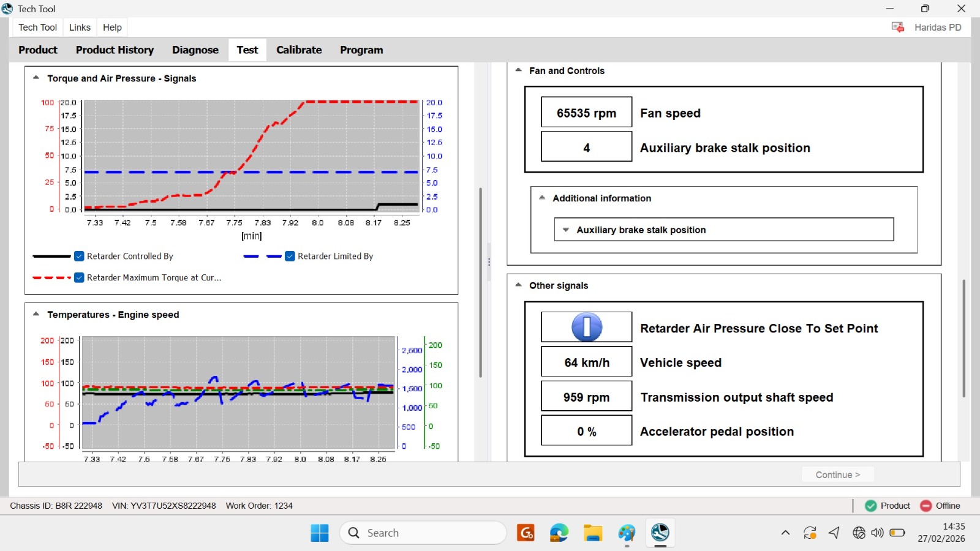Open File Explorer from the taskbar
Screen dimensions: 980x551
click(x=593, y=533)
